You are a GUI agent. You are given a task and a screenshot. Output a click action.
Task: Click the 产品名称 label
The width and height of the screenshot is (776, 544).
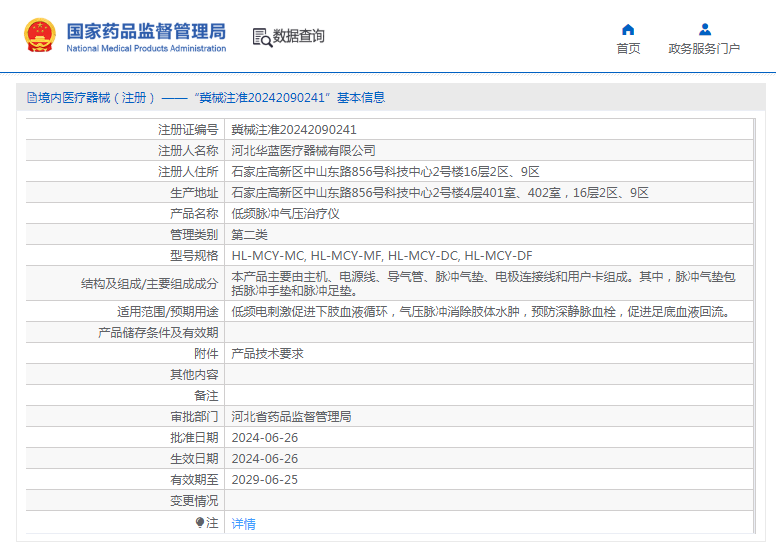pyautogui.click(x=194, y=214)
